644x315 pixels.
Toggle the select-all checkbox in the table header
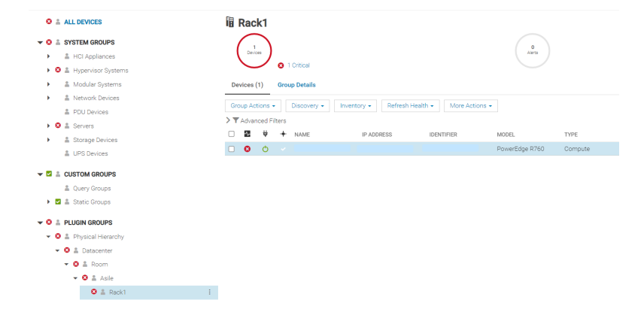coord(232,134)
